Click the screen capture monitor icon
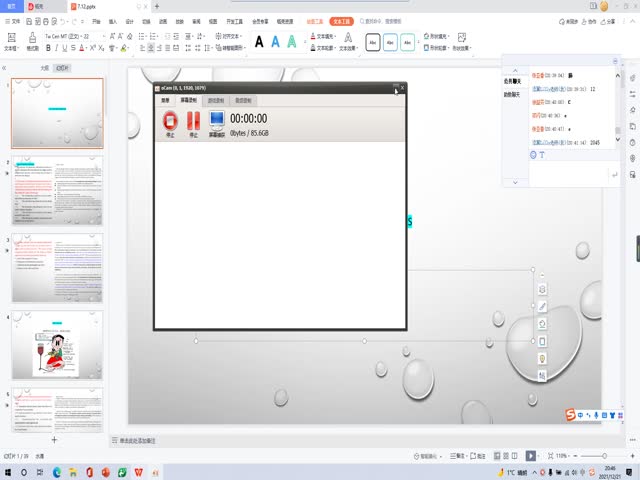This screenshot has width=640, height=480. [217, 122]
